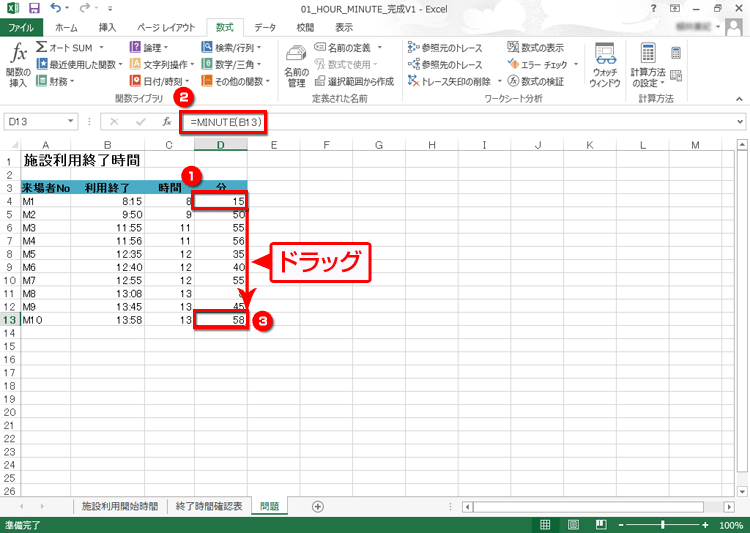Image resolution: width=750 pixels, height=533 pixels.
Task: Click 参照先のトレース
Action: point(445,64)
